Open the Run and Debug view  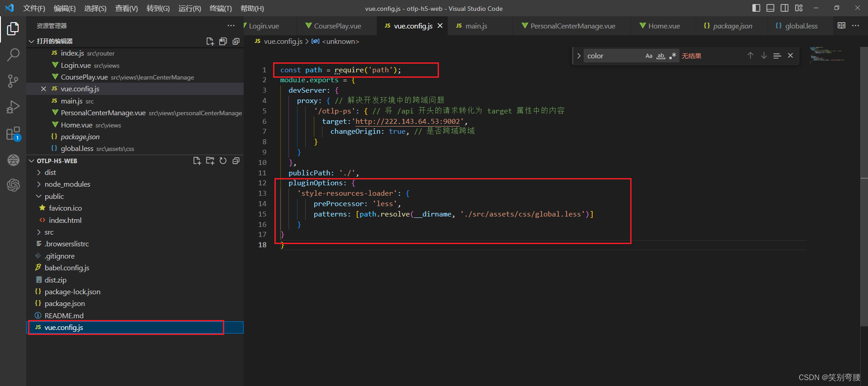pos(13,107)
